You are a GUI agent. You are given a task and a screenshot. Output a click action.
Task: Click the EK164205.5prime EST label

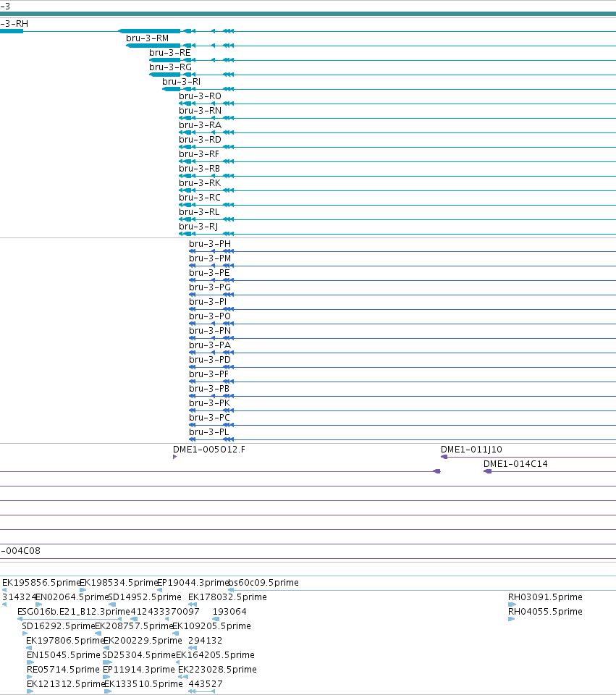[x=216, y=654]
